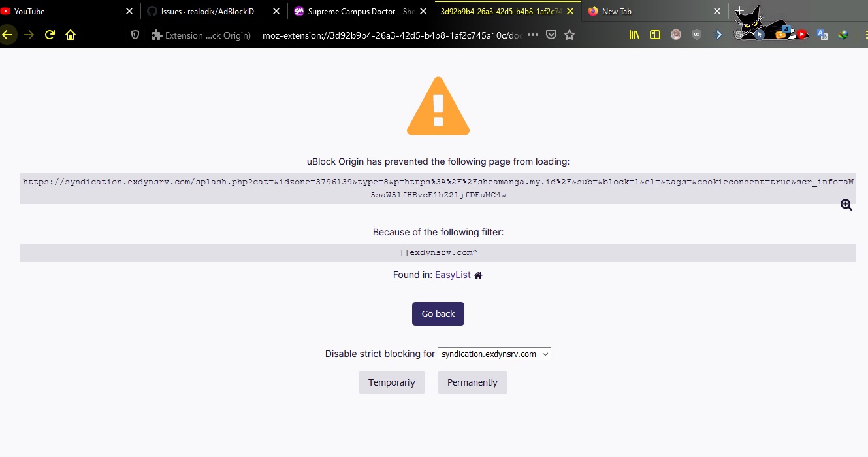The width and height of the screenshot is (868, 457).
Task: Open the Firefox Library bookshelf icon
Action: coord(634,34)
